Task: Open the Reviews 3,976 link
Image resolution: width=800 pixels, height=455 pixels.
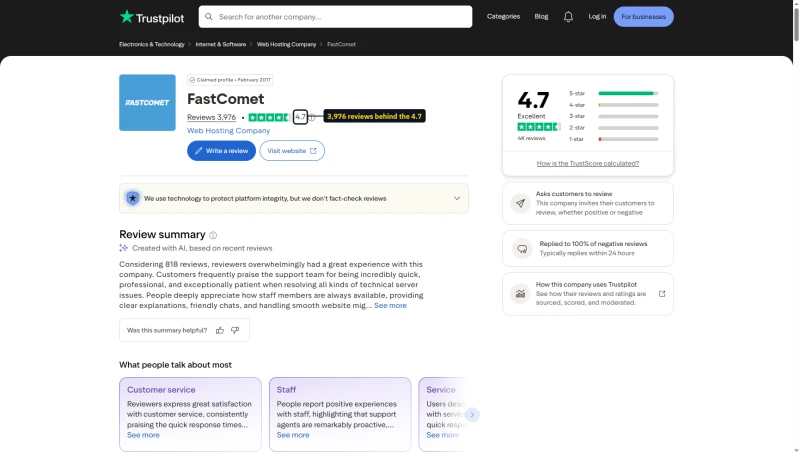Action: [x=211, y=117]
